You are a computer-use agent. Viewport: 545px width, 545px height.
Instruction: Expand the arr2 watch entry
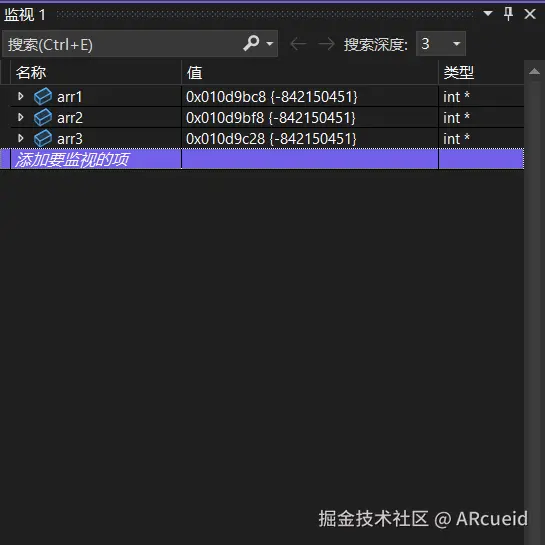21,117
